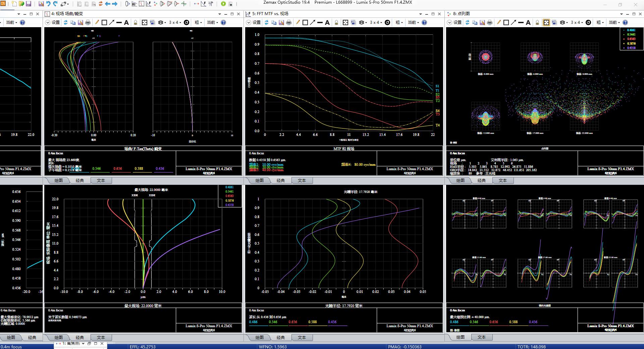Toggle the window lock in field curvature window
The image size is (644, 349).
136,22
